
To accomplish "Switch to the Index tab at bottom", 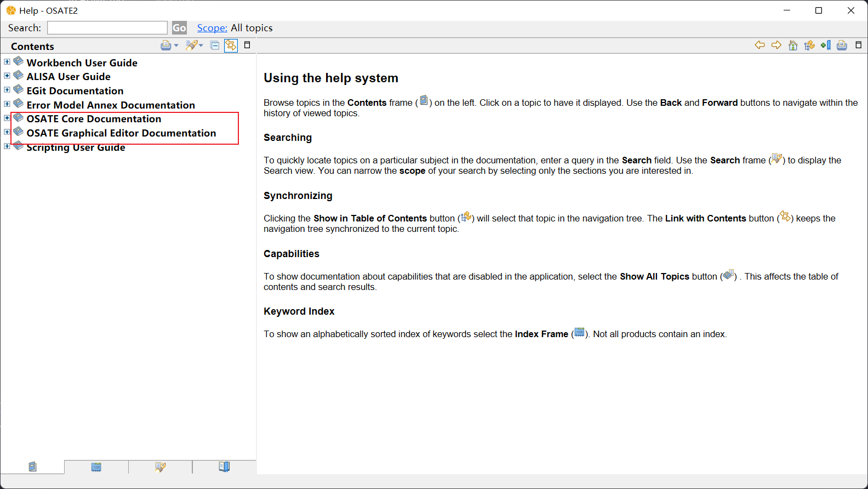I will [96, 467].
